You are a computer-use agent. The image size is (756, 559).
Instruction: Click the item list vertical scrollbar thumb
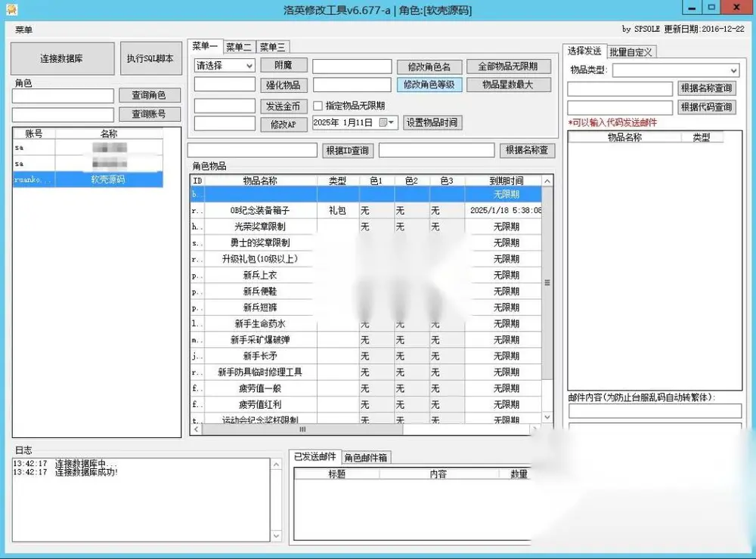[547, 283]
